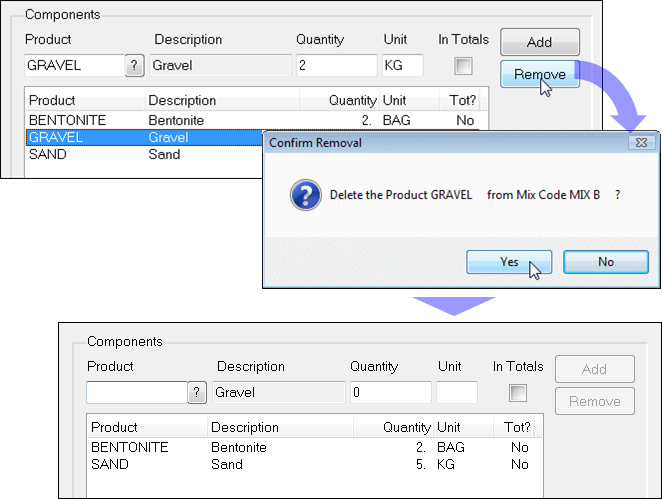Screen dimensions: 662x499
Task: Click the Quantity field containing 2
Action: (x=336, y=65)
